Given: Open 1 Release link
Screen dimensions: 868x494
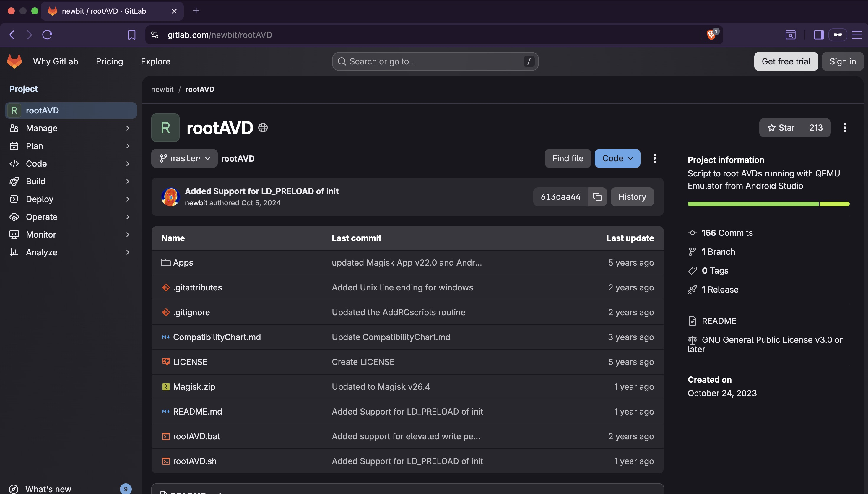Looking at the screenshot, I should (720, 290).
